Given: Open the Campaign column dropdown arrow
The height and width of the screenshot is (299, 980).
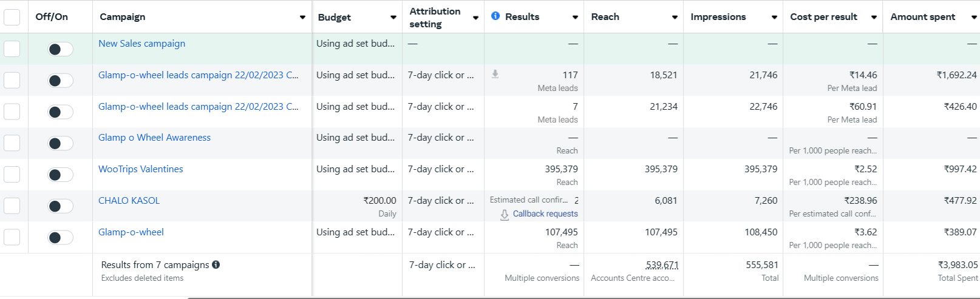Looking at the screenshot, I should tap(302, 17).
